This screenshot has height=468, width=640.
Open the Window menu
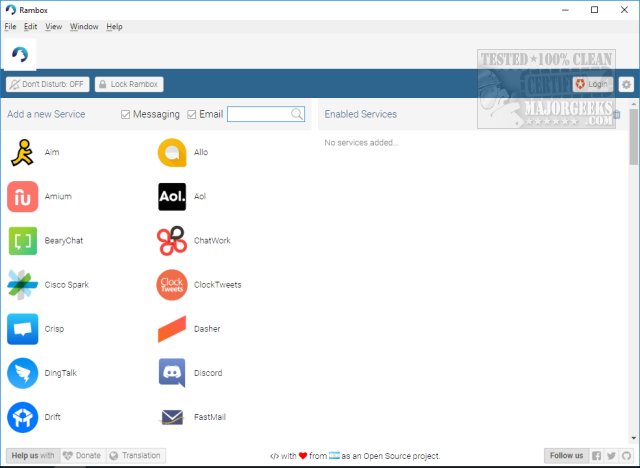pos(84,27)
